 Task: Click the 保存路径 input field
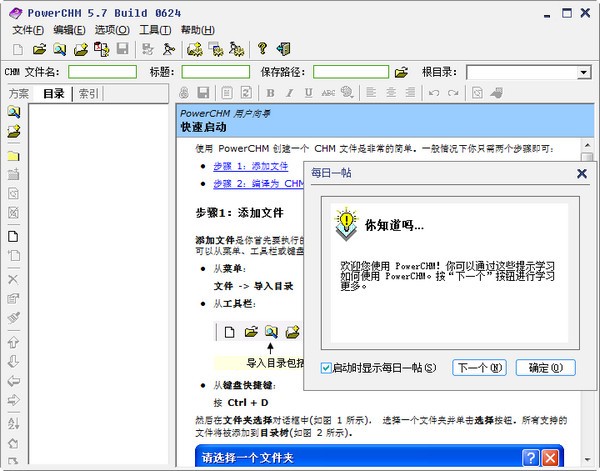point(351,72)
